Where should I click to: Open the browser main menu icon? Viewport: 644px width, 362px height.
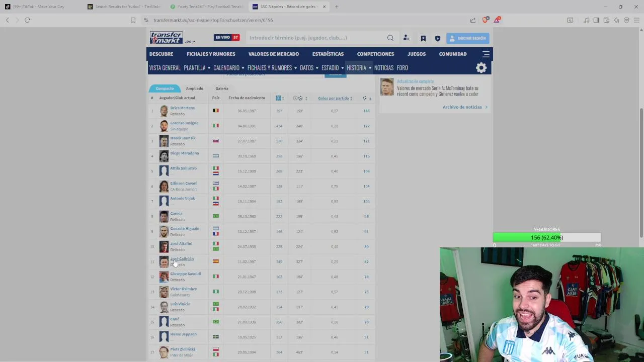637,20
